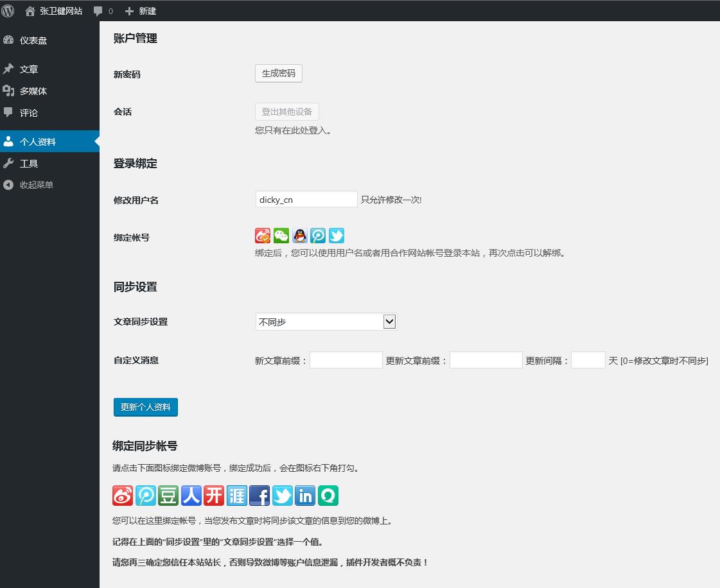Bind Twitter sync account icon

283,496
